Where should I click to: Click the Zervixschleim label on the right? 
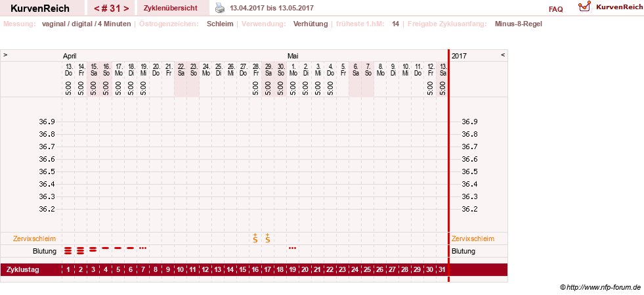tap(473, 238)
